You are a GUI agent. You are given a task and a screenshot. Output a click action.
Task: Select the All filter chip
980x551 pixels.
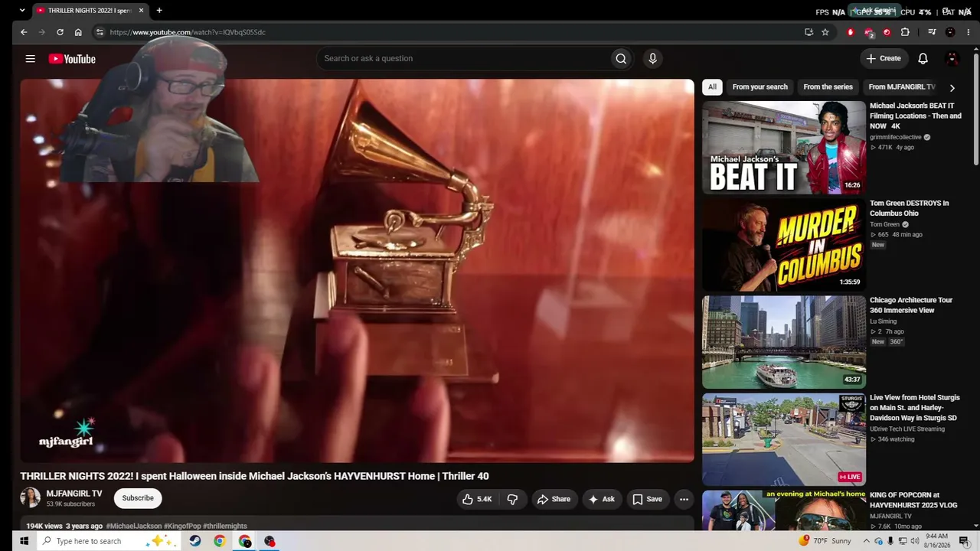coord(712,86)
